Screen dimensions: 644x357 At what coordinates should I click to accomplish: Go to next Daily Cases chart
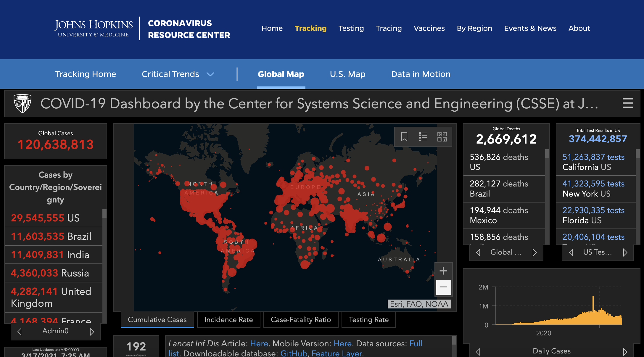625,351
